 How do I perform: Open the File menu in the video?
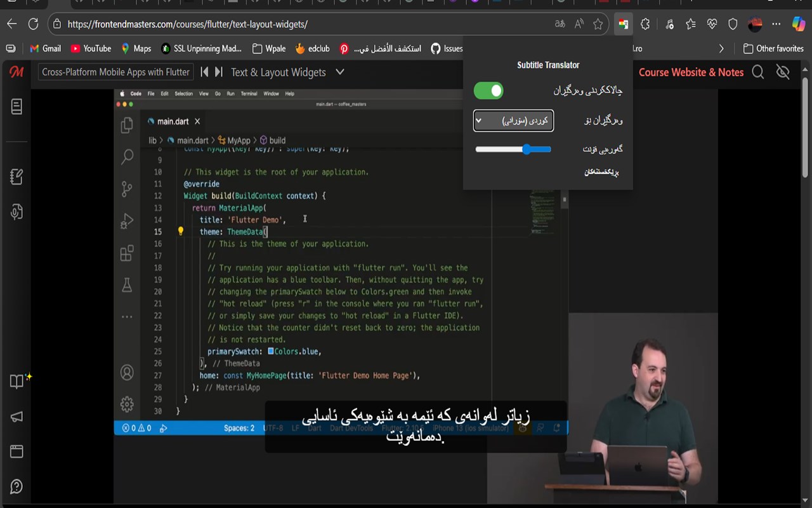tap(151, 93)
